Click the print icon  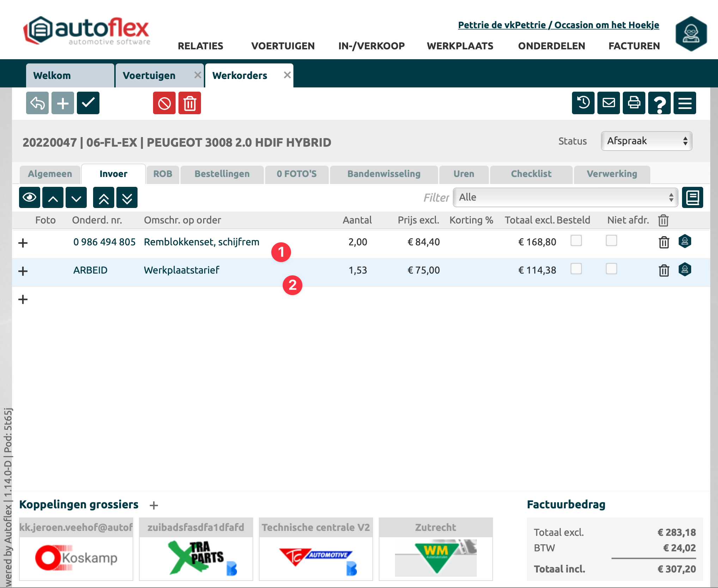[634, 103]
